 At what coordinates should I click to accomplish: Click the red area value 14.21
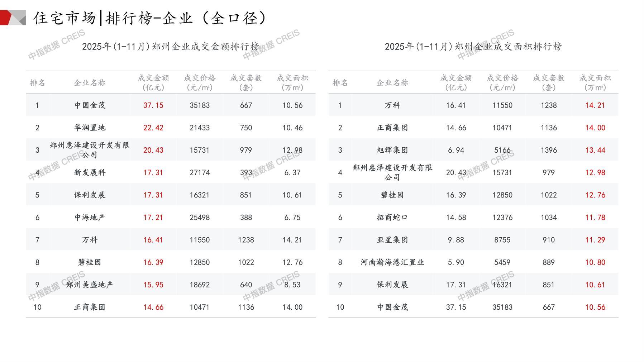[595, 105]
